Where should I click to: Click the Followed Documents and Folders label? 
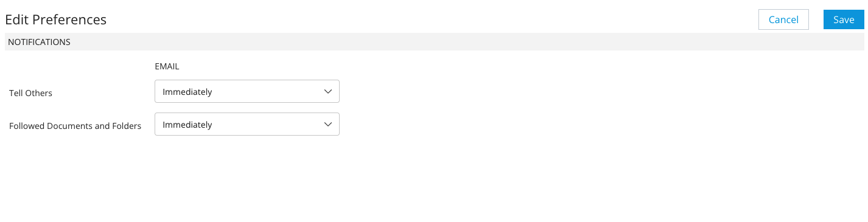(75, 126)
